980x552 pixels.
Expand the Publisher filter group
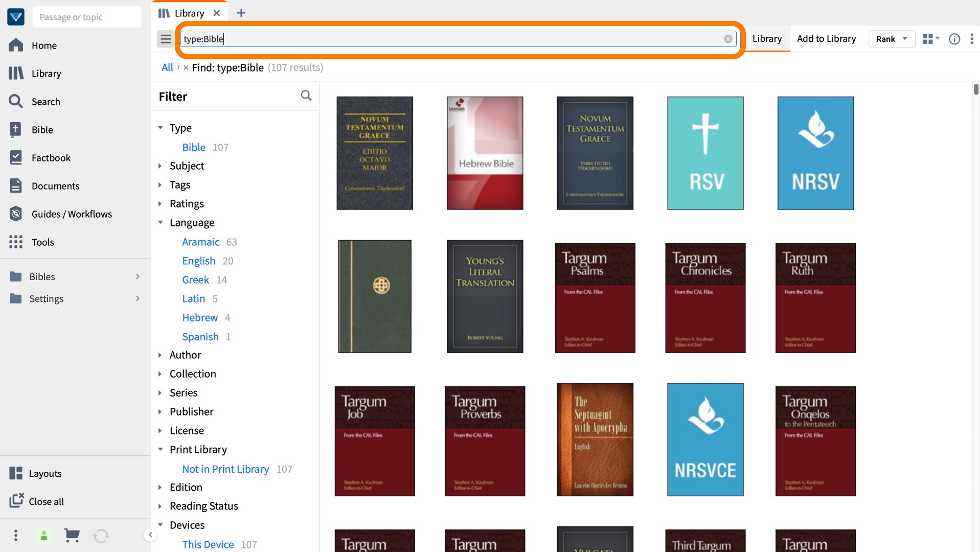pos(160,411)
